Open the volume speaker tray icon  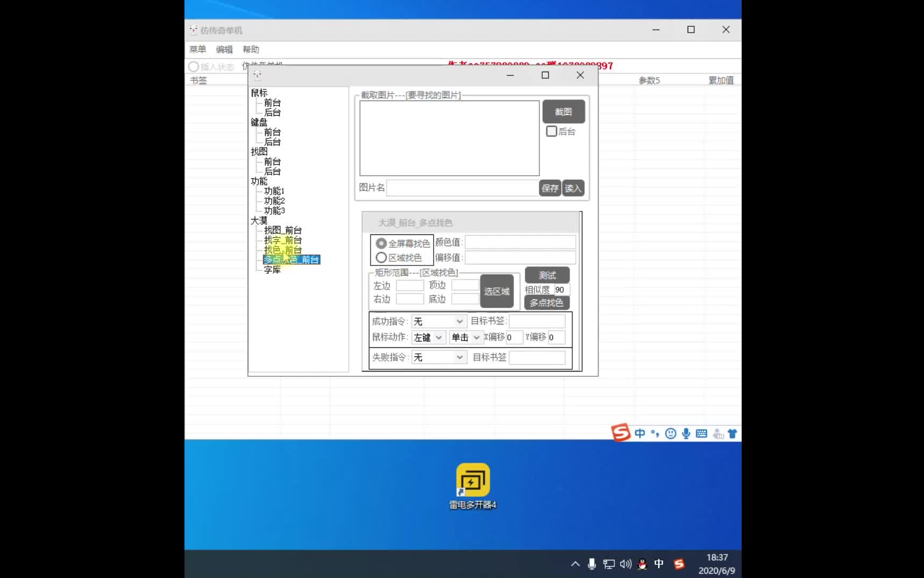(626, 564)
